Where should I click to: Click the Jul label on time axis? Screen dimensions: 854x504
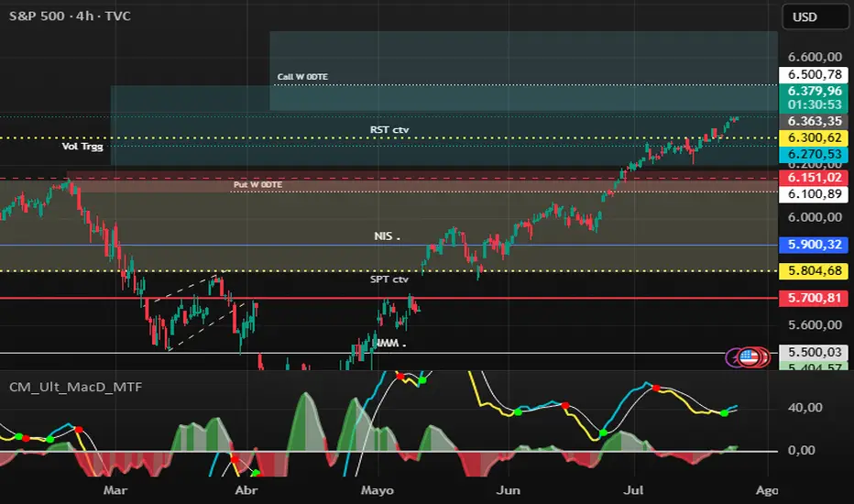tap(633, 490)
